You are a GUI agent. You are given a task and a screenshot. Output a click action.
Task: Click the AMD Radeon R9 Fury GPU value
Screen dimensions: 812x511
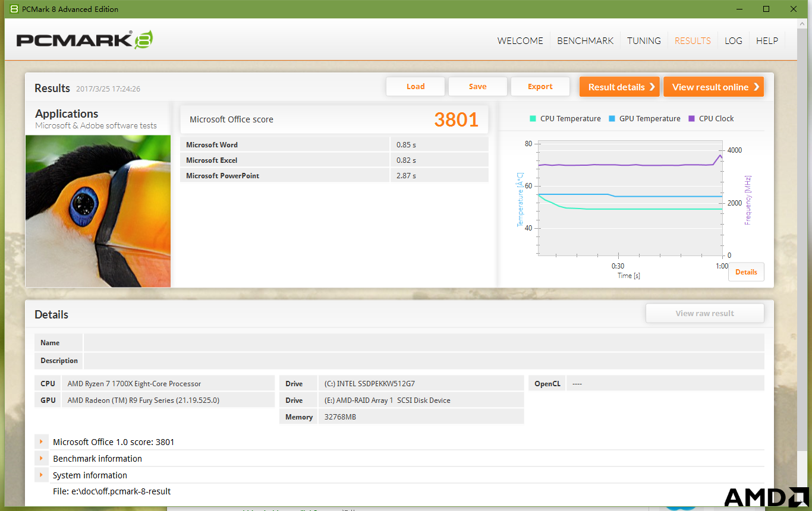click(x=143, y=400)
